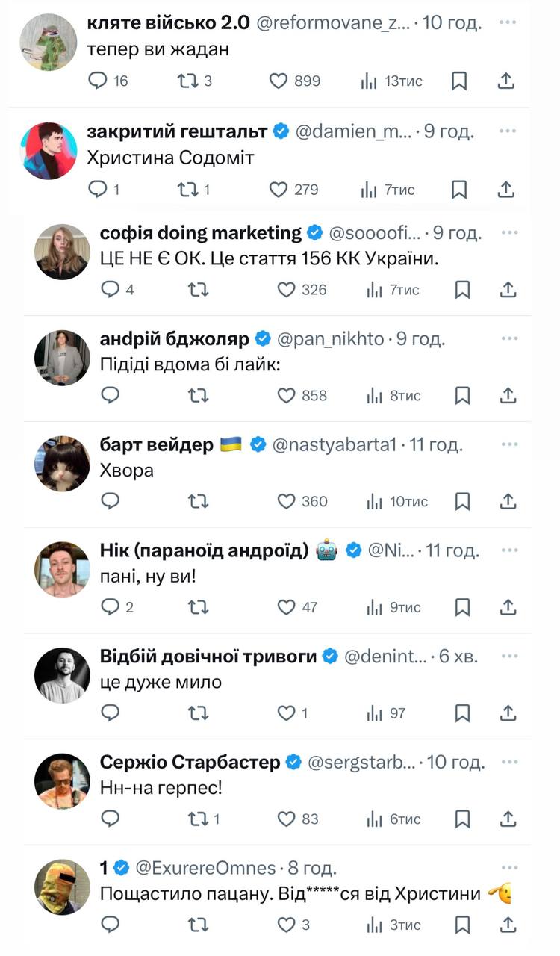Open Сержіо Старбастер avatar picture
560x956 pixels.
[x=62, y=781]
